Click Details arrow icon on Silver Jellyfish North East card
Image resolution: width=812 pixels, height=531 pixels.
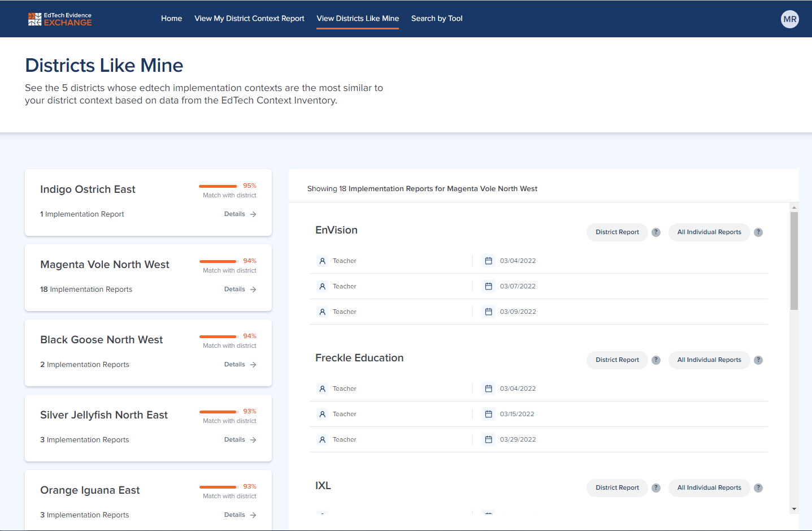pos(253,440)
